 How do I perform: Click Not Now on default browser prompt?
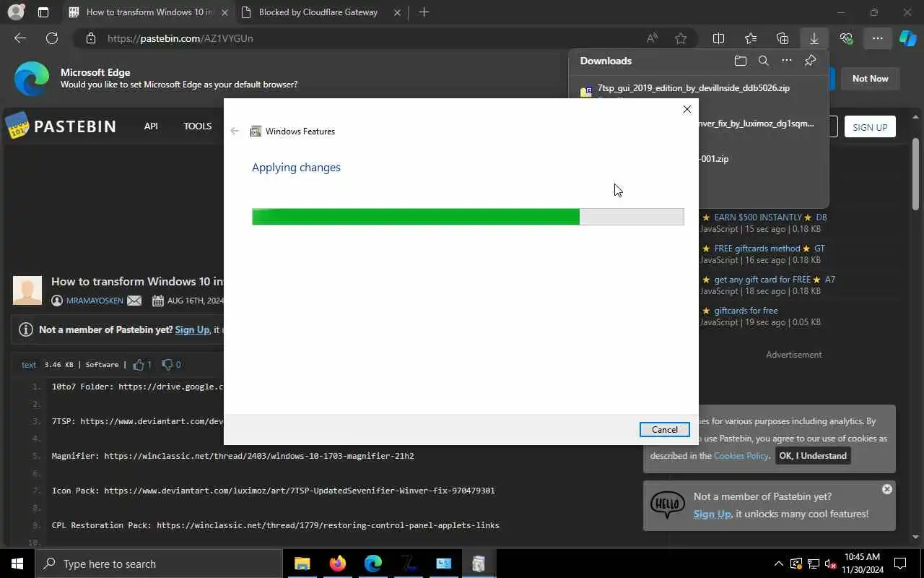(x=870, y=79)
